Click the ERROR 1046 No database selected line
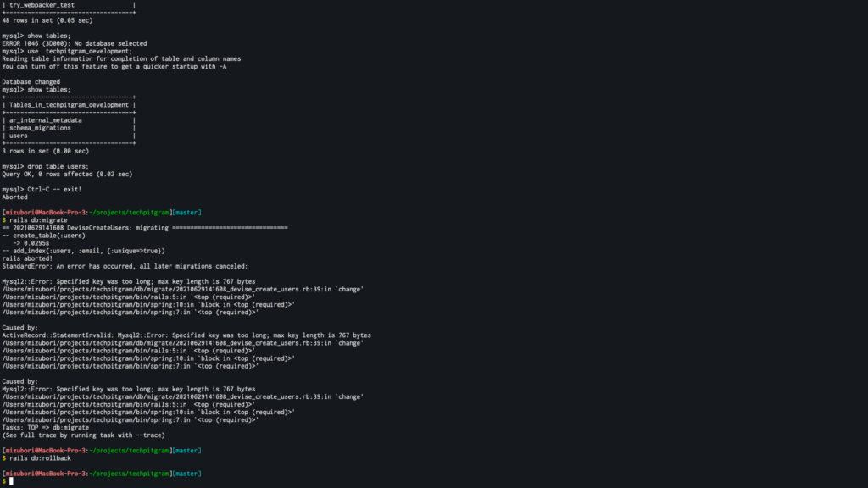 (x=75, y=43)
